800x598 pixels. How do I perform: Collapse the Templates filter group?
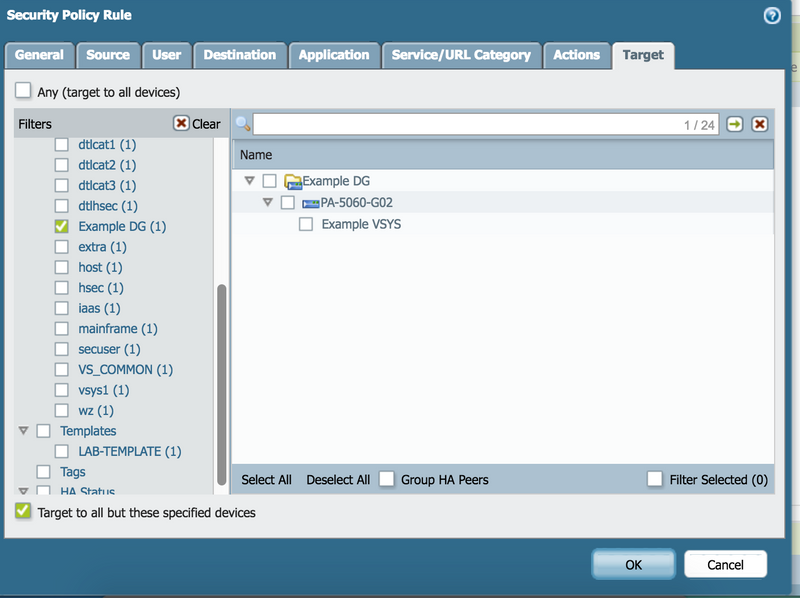pyautogui.click(x=23, y=431)
